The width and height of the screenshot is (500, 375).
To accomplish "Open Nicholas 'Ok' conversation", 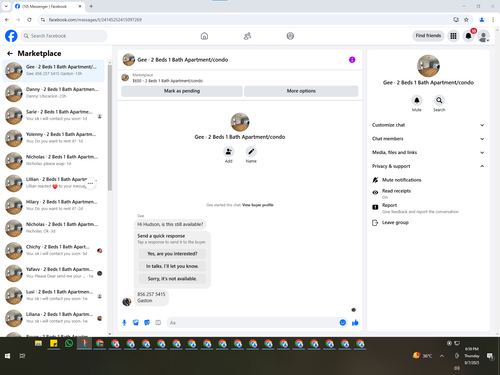I will point(54,228).
